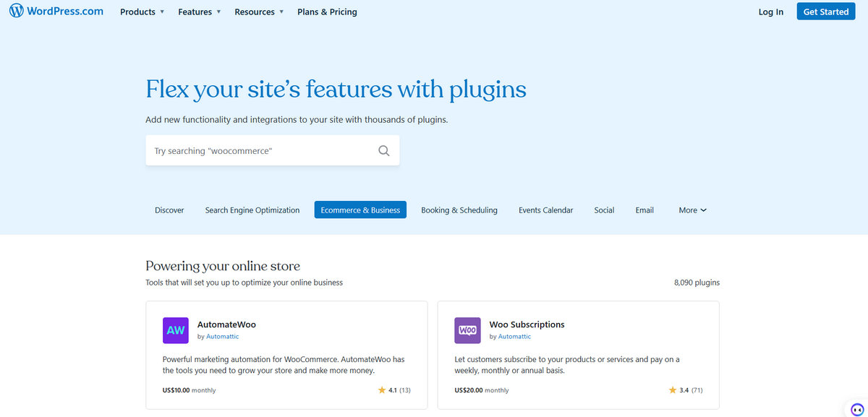
Task: Click the search magnifier icon
Action: [384, 151]
